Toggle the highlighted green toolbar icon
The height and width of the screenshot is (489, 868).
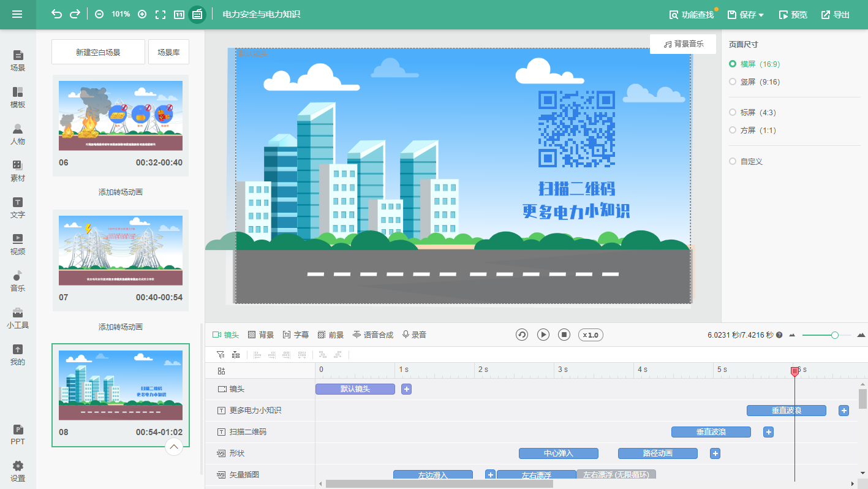197,14
